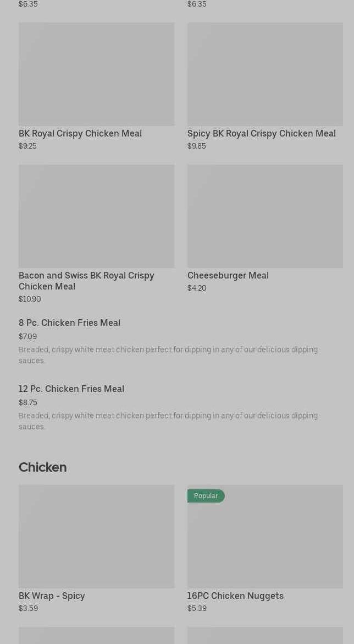The height and width of the screenshot is (644, 354).
Task: Click the $4.20 Cheeseburger Meal price
Action: [x=197, y=288]
